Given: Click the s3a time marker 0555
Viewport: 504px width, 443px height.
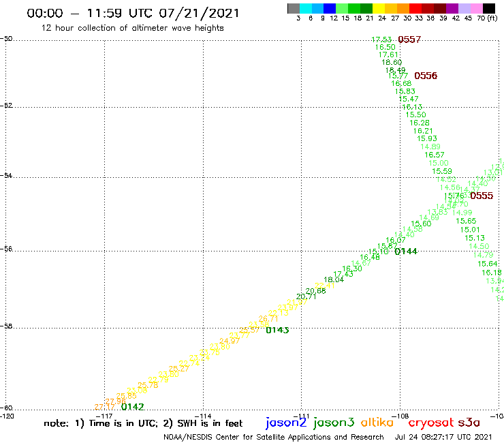Looking at the screenshot, I should 481,196.
